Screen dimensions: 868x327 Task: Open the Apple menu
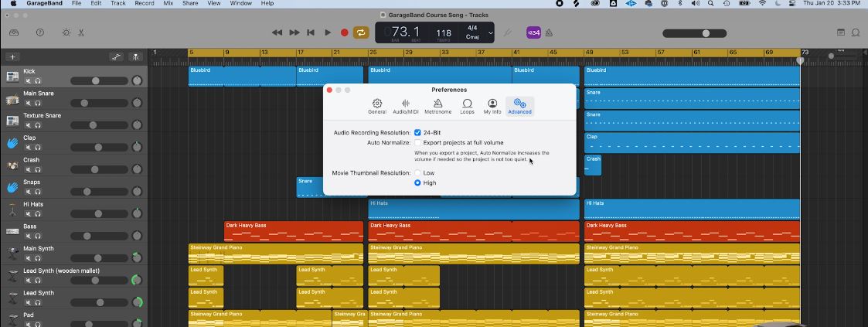13,3
